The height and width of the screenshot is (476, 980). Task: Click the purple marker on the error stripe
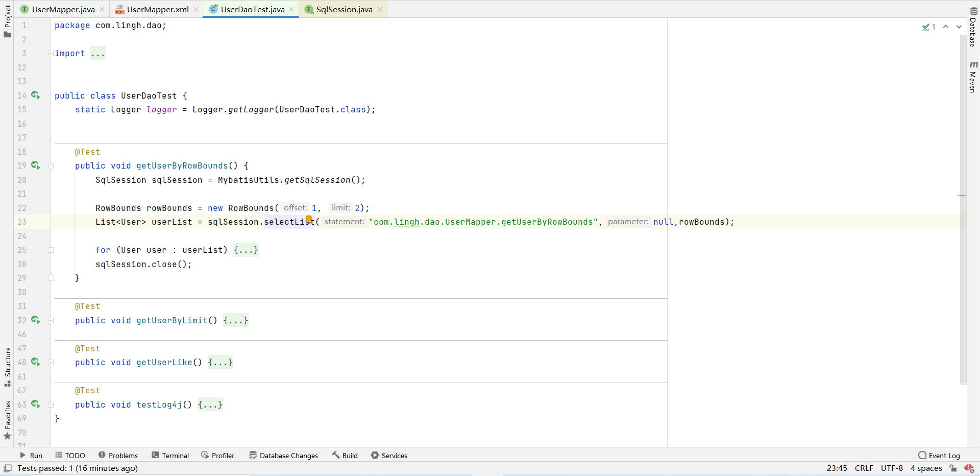click(962, 196)
